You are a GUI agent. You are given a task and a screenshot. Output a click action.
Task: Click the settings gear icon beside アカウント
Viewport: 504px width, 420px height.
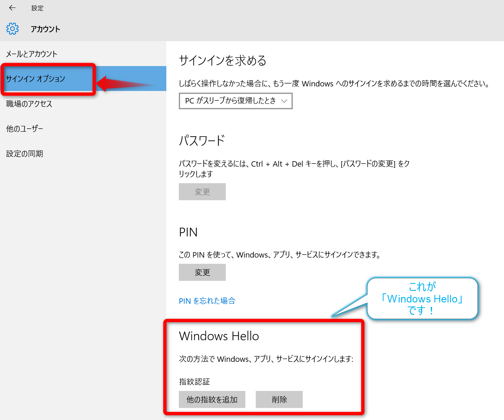click(12, 29)
